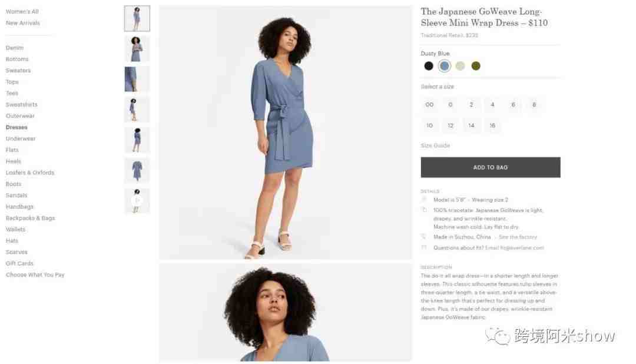Open Loafers & Oxfords category
Screen dimensions: 636x364
(30, 173)
